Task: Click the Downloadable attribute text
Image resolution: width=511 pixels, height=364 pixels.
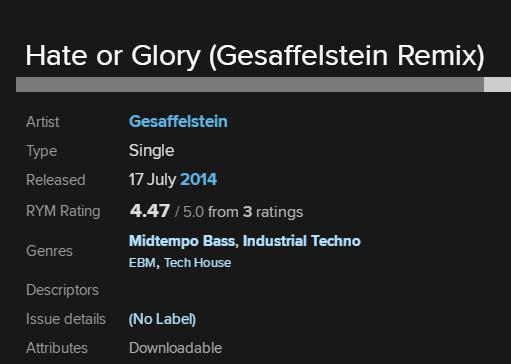Action: 175,348
